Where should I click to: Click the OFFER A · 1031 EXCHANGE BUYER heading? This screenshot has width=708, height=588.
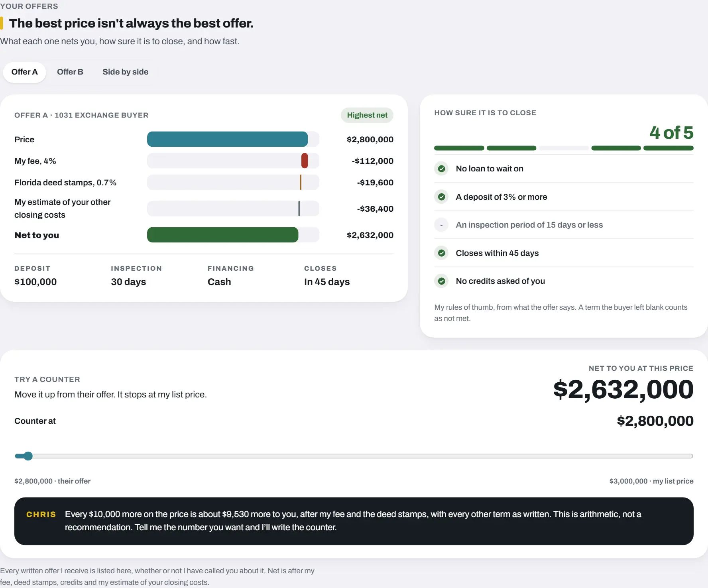click(81, 115)
